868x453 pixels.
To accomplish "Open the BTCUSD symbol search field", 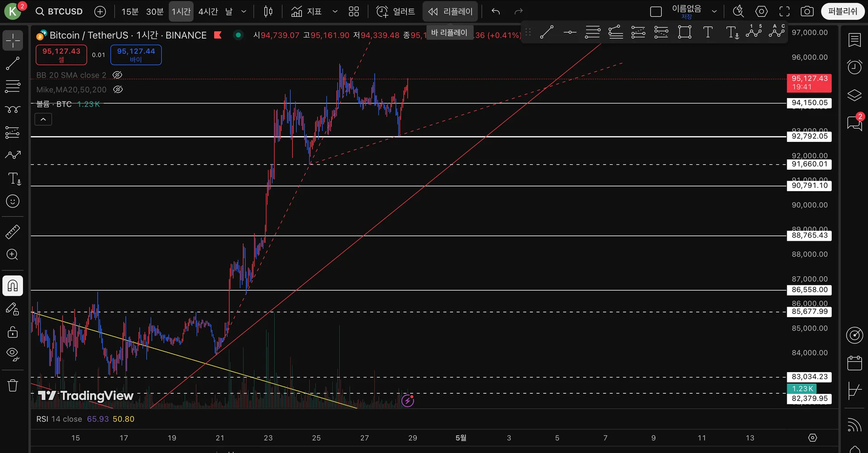I will pyautogui.click(x=59, y=11).
